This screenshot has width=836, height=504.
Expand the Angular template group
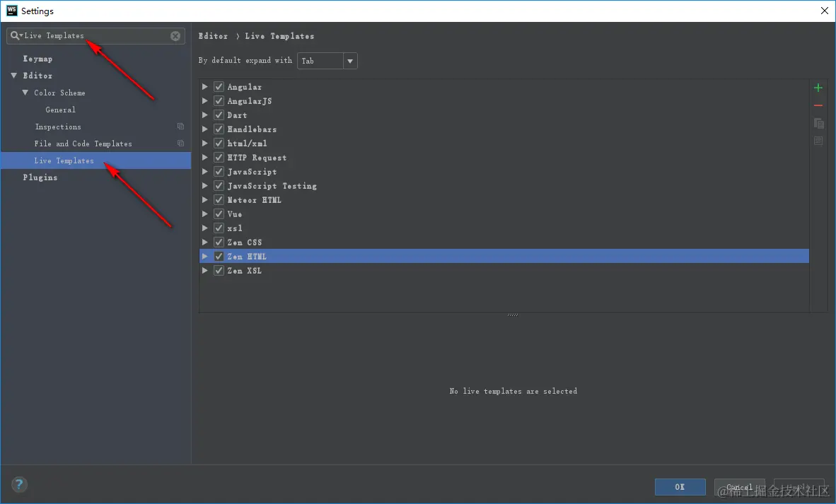(204, 86)
